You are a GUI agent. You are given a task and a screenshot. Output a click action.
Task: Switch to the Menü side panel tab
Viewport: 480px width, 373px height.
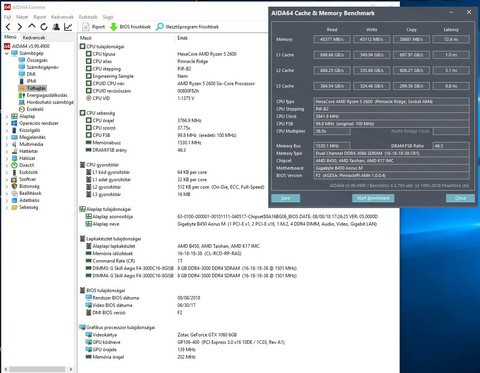[x=10, y=37]
